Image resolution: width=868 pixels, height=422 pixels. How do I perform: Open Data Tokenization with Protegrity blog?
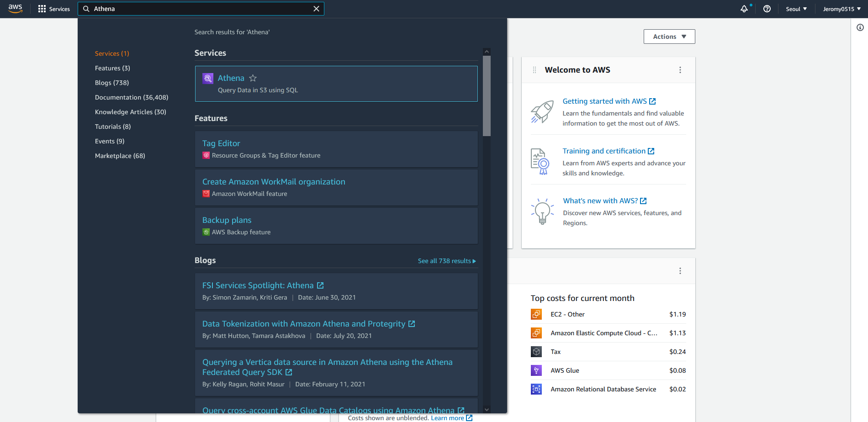(304, 324)
